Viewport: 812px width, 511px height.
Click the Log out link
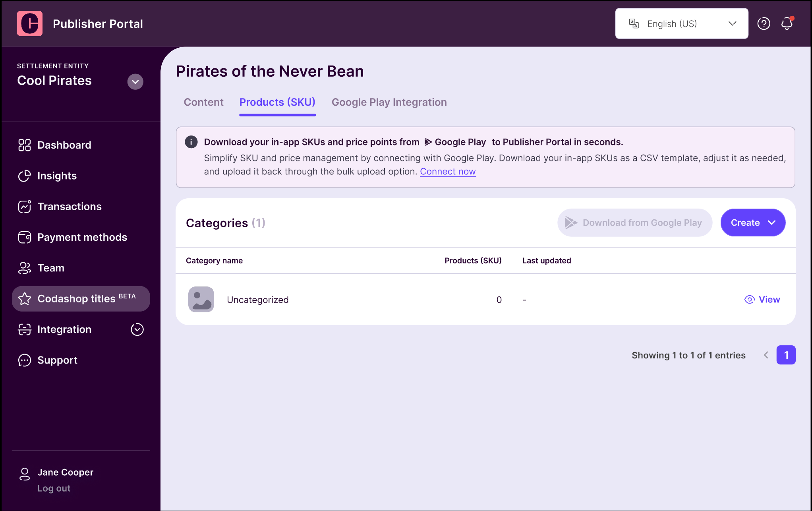pos(54,488)
